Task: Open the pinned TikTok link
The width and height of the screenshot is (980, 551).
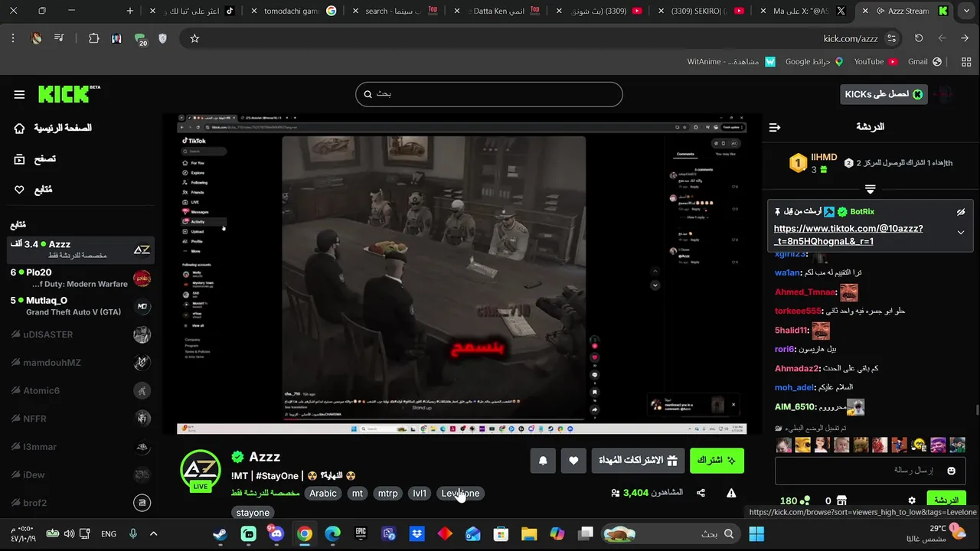Action: (848, 235)
